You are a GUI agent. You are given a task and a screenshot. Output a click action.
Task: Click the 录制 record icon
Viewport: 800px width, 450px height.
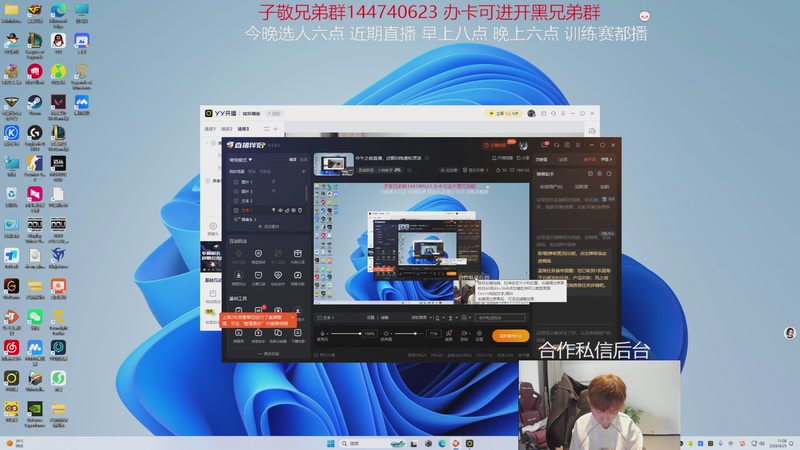464,335
